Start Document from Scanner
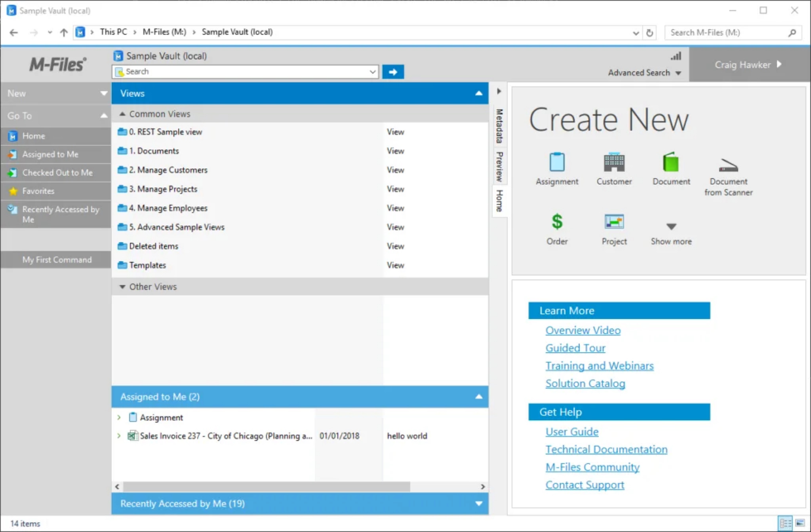Image resolution: width=811 pixels, height=532 pixels. [728, 165]
